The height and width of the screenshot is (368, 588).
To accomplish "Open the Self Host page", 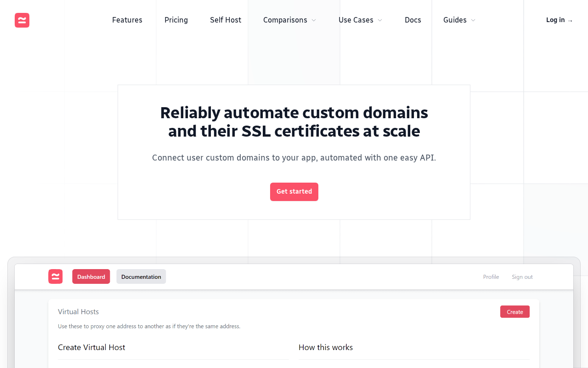I will coord(226,20).
